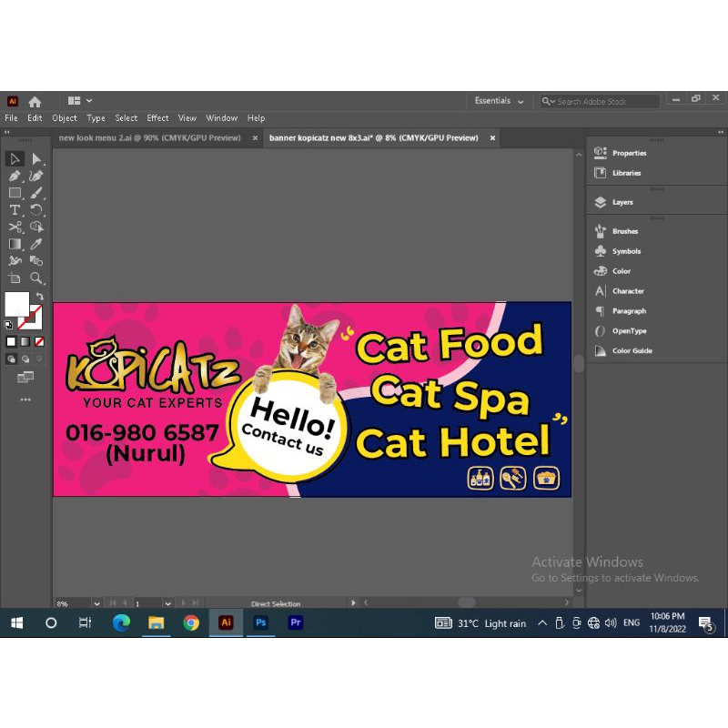Image resolution: width=728 pixels, height=728 pixels.
Task: Expand the tools panel double-arrow
Action: click(x=7, y=132)
